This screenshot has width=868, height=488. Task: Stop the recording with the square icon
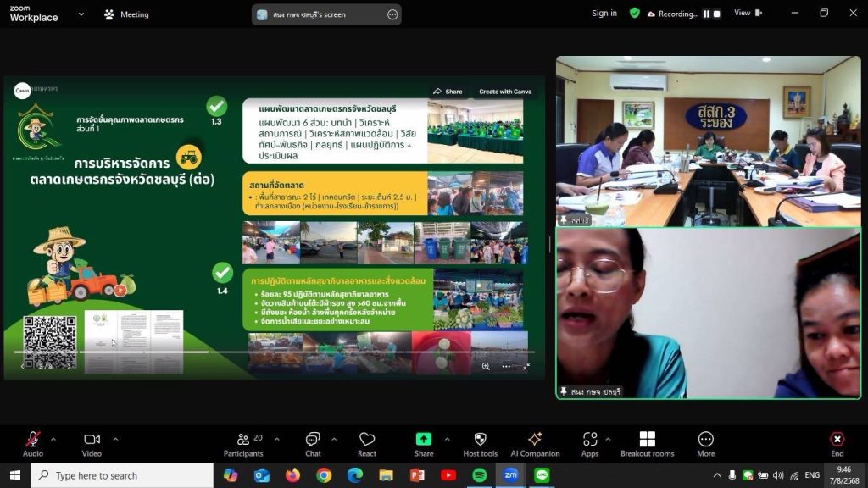[717, 14]
